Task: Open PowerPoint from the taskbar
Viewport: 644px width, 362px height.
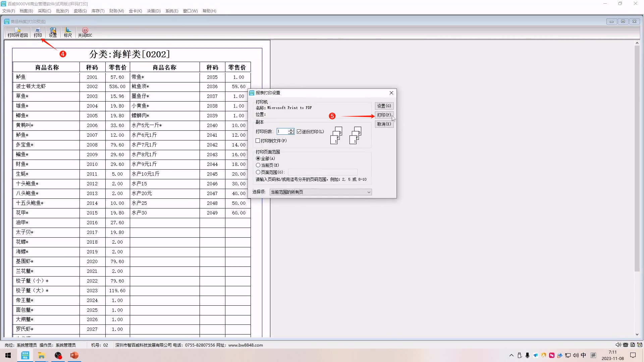Action: [74, 355]
